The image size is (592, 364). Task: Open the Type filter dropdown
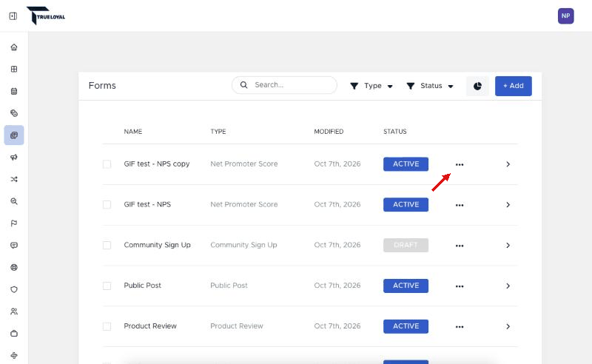point(371,86)
